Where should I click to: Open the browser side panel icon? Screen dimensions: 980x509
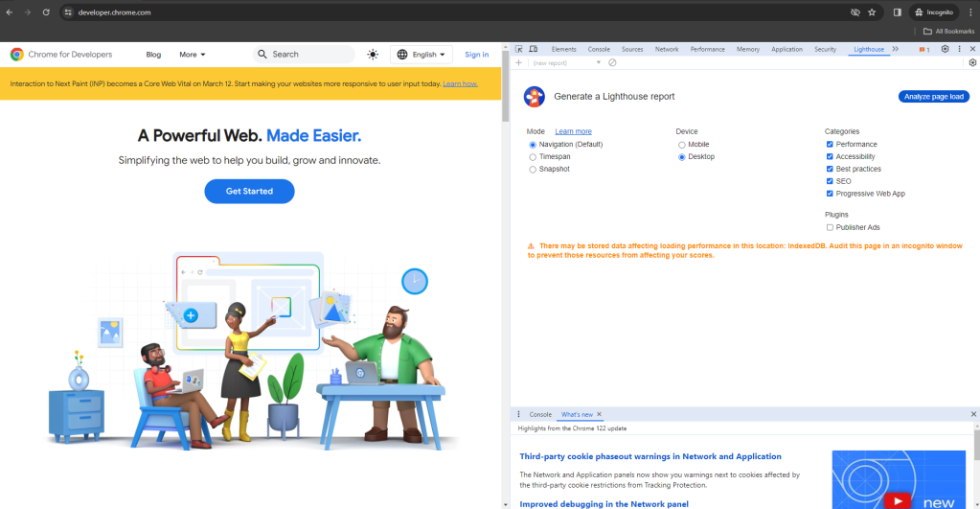pyautogui.click(x=897, y=12)
